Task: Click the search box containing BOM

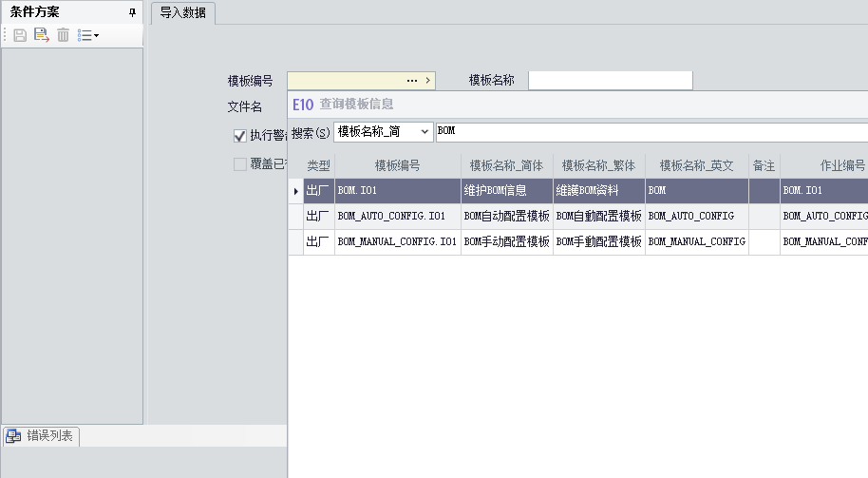Action: pos(651,132)
